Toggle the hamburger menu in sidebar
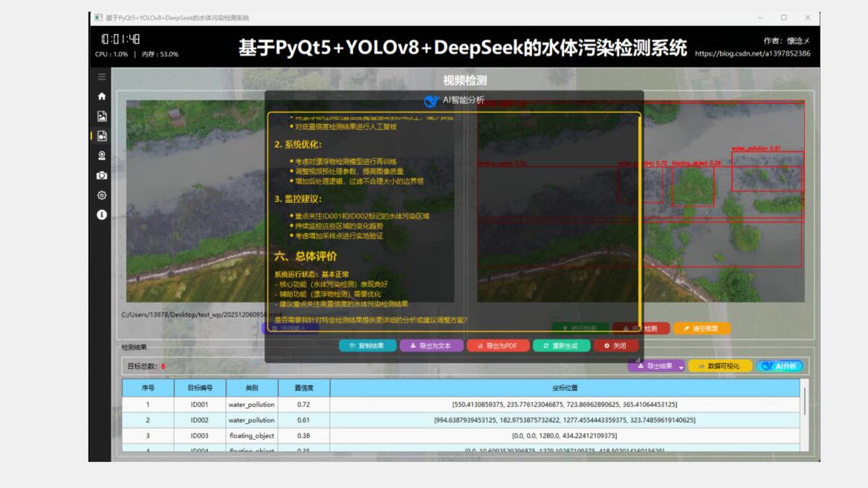 pyautogui.click(x=102, y=77)
